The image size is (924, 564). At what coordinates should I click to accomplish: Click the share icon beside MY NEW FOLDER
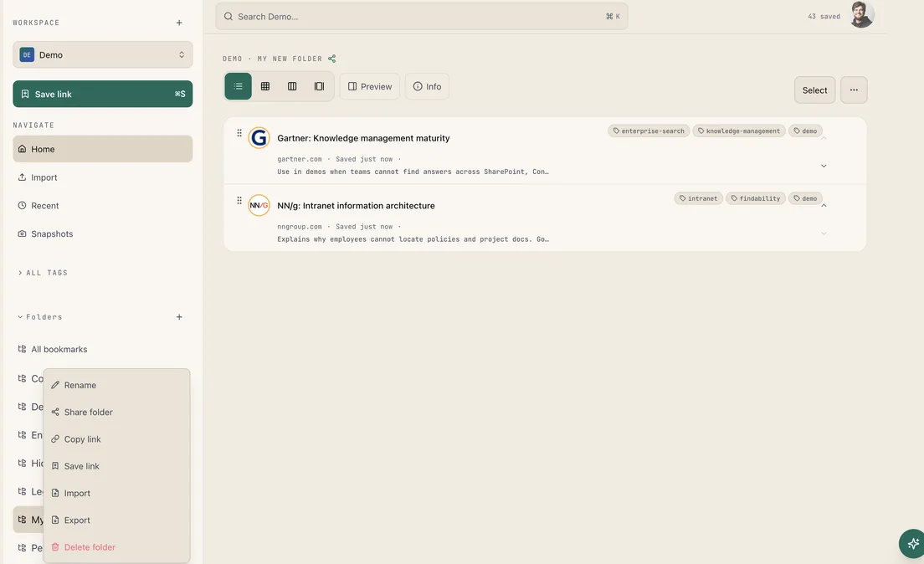tap(331, 59)
